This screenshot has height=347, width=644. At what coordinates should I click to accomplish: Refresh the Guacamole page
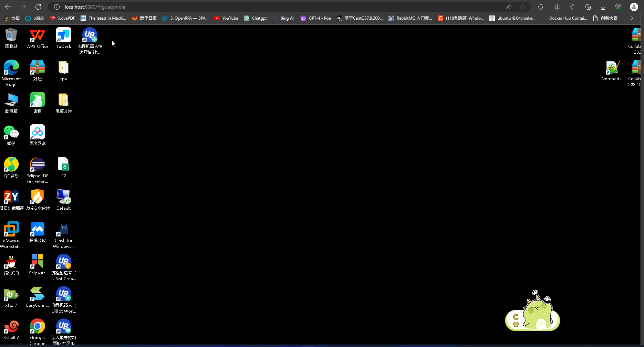tap(38, 7)
